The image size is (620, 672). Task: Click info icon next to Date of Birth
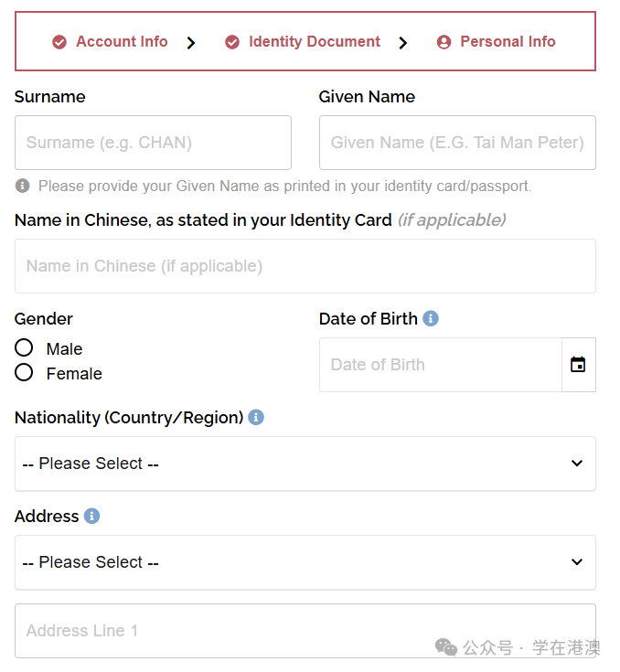(431, 318)
